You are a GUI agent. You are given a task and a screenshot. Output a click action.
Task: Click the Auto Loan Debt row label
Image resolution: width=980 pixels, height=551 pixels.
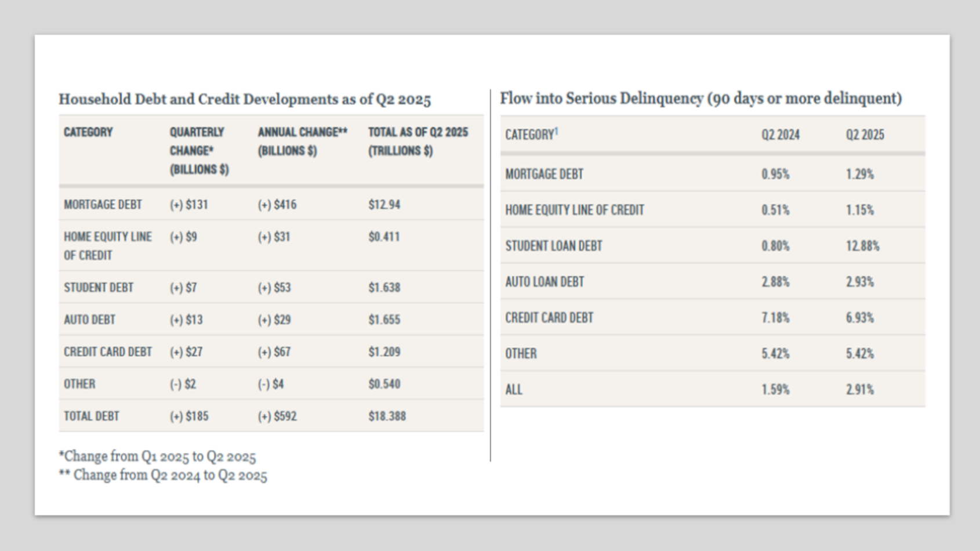click(x=544, y=282)
